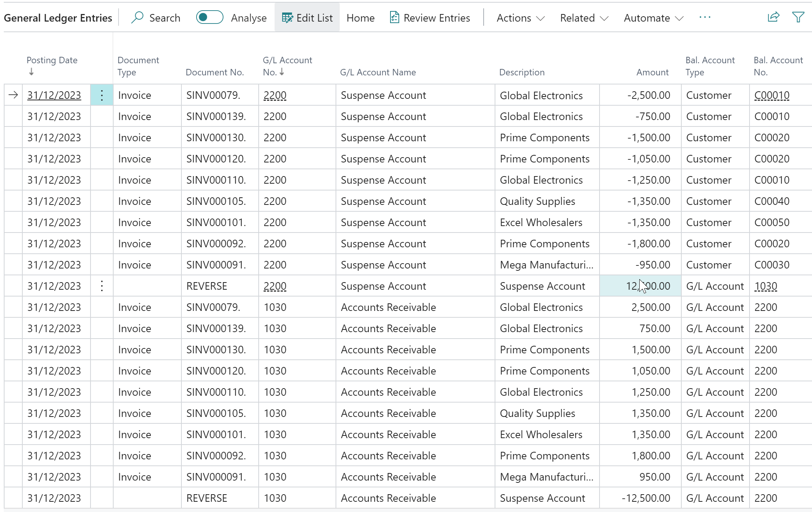
Task: Open customer link C00010 on first row
Action: 772,95
